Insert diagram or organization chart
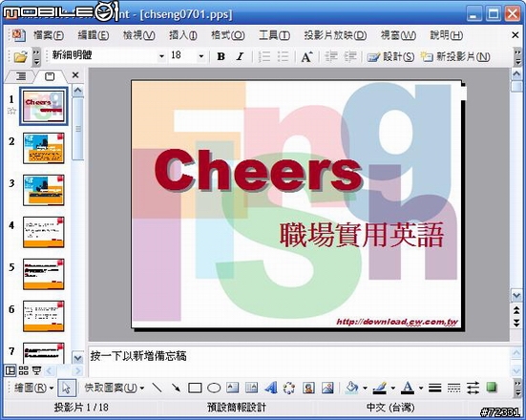526x420 pixels. [289, 388]
